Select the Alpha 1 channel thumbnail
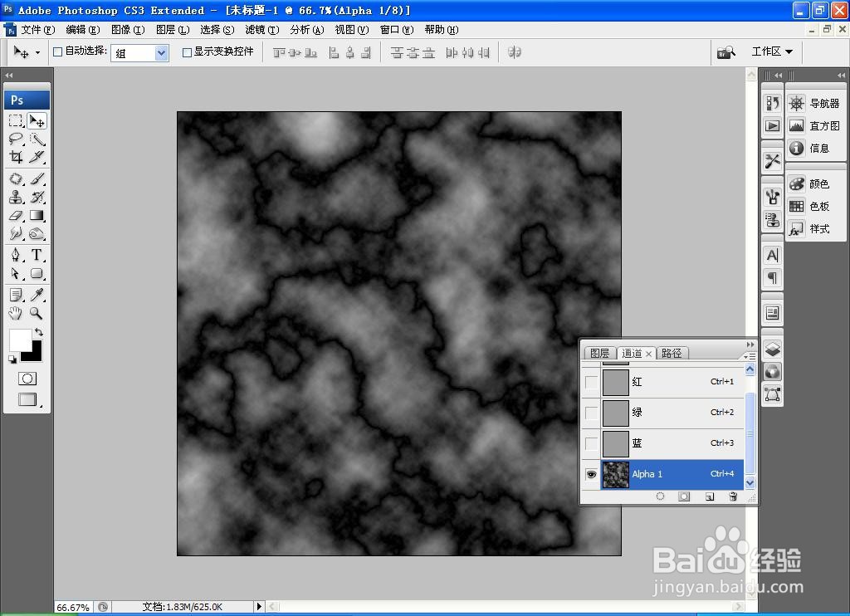 pyautogui.click(x=616, y=475)
